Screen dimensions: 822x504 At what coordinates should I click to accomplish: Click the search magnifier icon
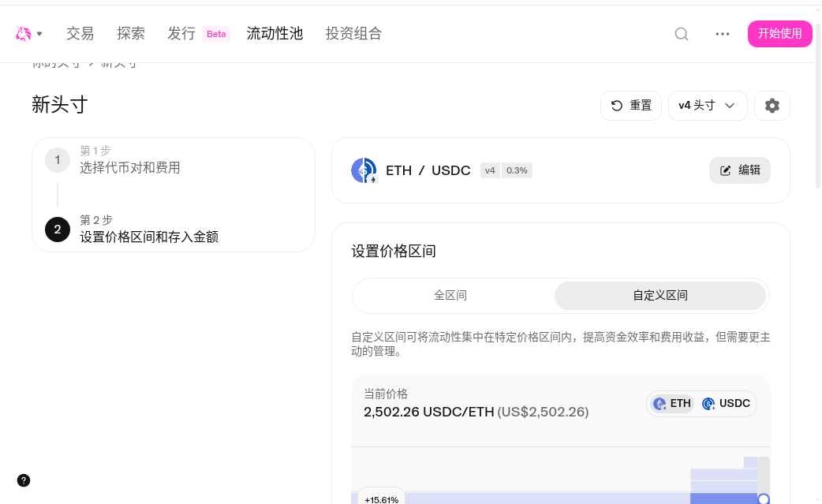(x=682, y=34)
